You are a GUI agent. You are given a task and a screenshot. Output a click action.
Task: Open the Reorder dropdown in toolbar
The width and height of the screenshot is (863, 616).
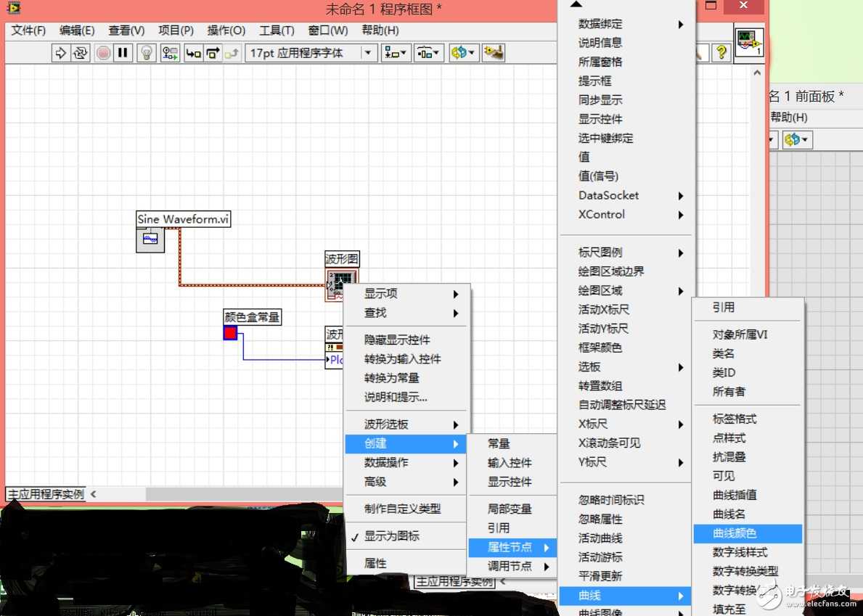463,53
